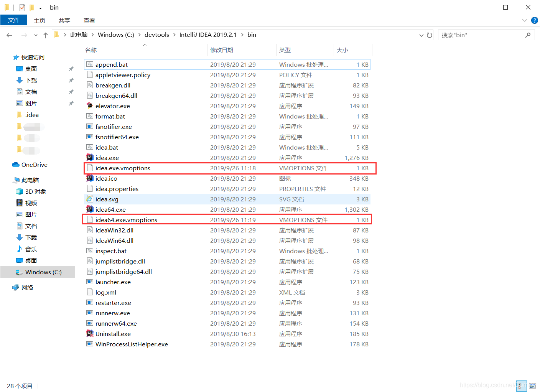The image size is (540, 392).
Task: Click the append.bat file icon
Action: [x=90, y=64]
